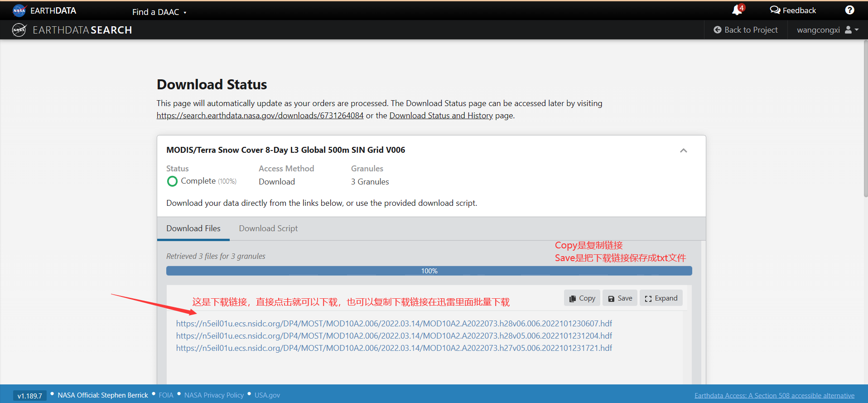Open the wangcongxi user menu
Screen dimensions: 868x403
[827, 30]
